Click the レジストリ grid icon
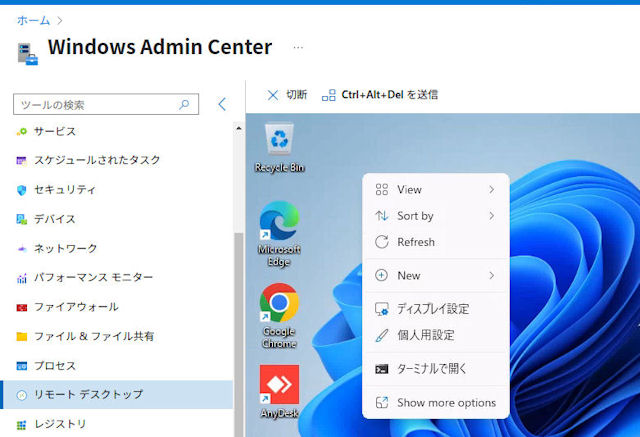The width and height of the screenshot is (640, 437). tap(22, 425)
